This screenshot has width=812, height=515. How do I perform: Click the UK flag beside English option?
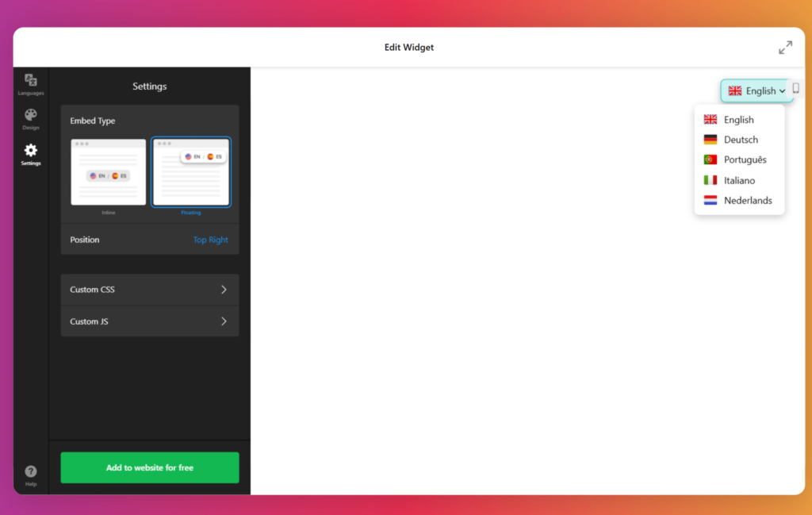(710, 120)
